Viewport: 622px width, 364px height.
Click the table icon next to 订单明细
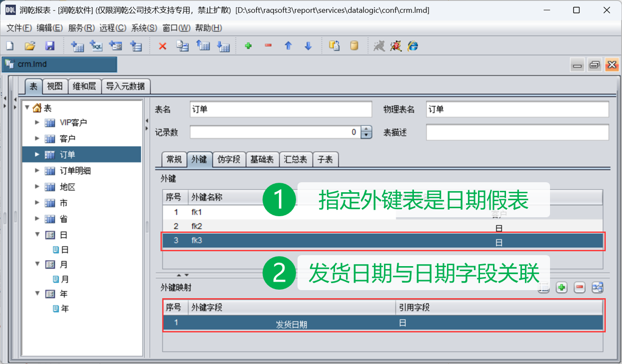click(x=50, y=171)
